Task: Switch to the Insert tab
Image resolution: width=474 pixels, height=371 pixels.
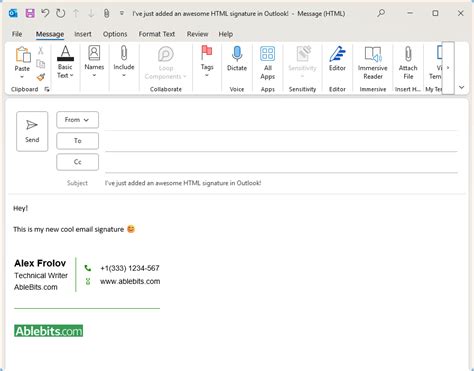Action: click(x=83, y=34)
